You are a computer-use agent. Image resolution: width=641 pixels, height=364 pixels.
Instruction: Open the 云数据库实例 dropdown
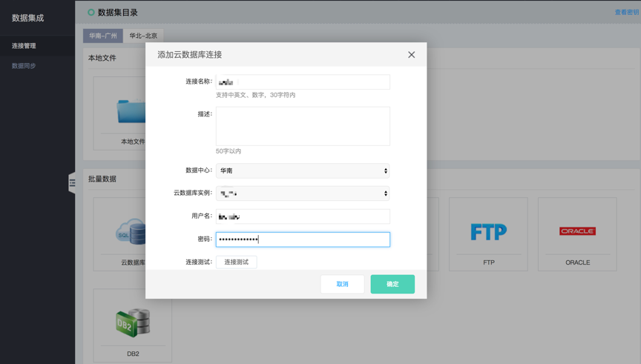click(303, 193)
